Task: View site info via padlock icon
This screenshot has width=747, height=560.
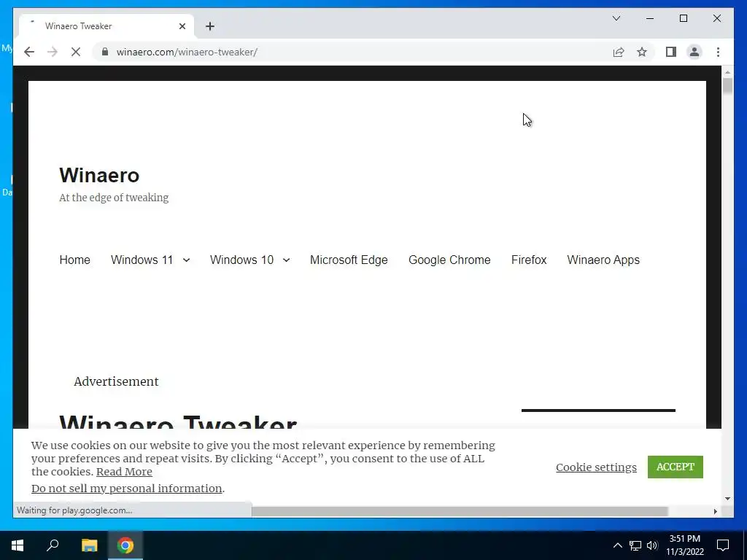Action: pyautogui.click(x=105, y=52)
